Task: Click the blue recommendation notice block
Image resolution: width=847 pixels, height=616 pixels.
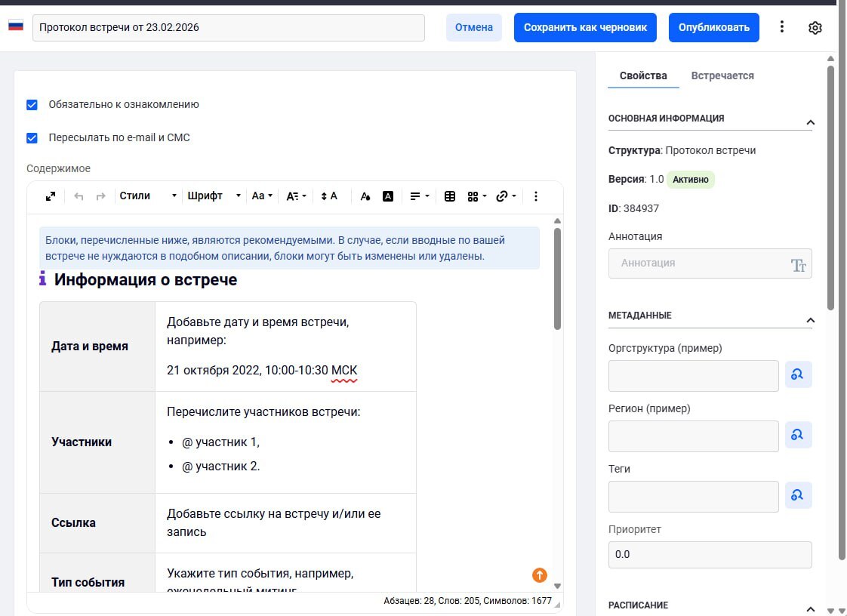Action: [289, 248]
